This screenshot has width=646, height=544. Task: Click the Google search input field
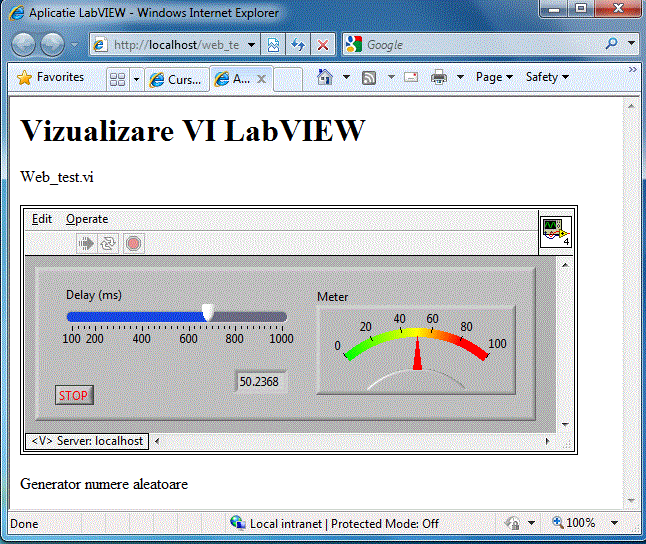tap(482, 45)
